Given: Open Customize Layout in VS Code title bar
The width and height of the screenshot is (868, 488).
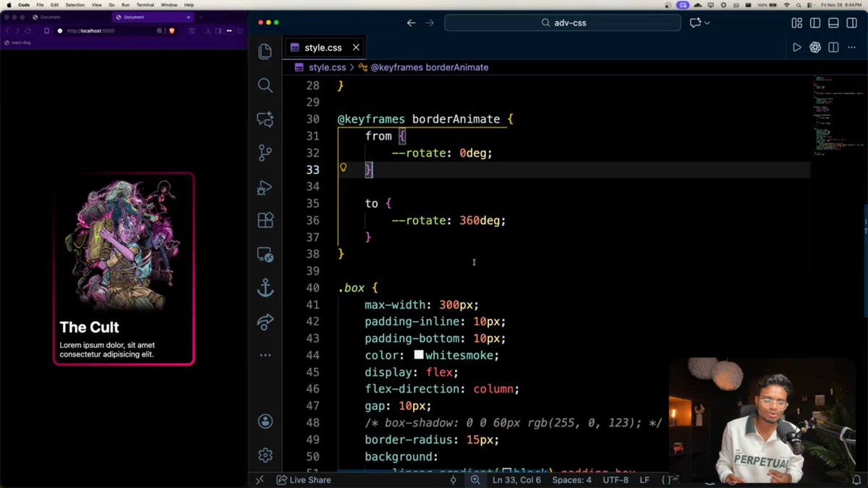Looking at the screenshot, I should coord(796,23).
